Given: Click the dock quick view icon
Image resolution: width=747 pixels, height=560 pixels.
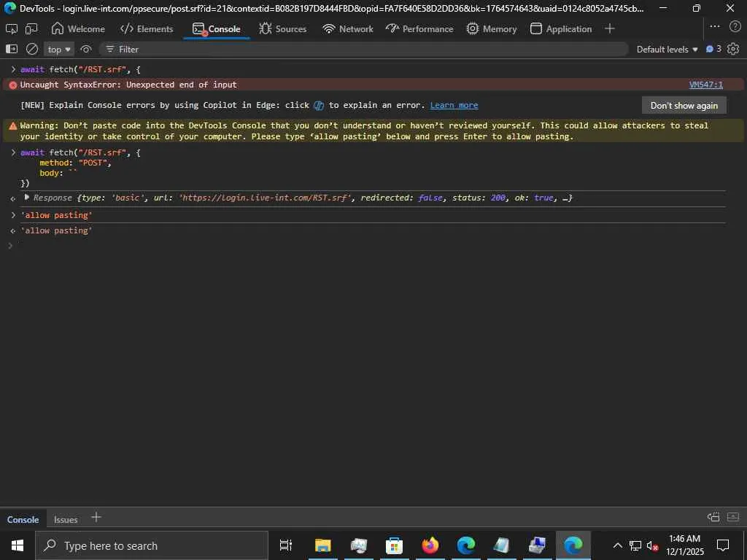Looking at the screenshot, I should coord(713,517).
